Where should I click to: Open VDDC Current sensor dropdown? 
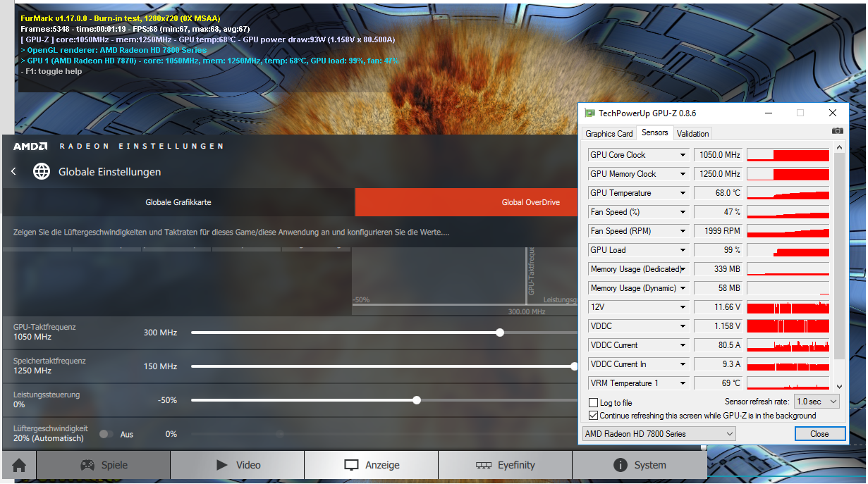click(x=683, y=345)
